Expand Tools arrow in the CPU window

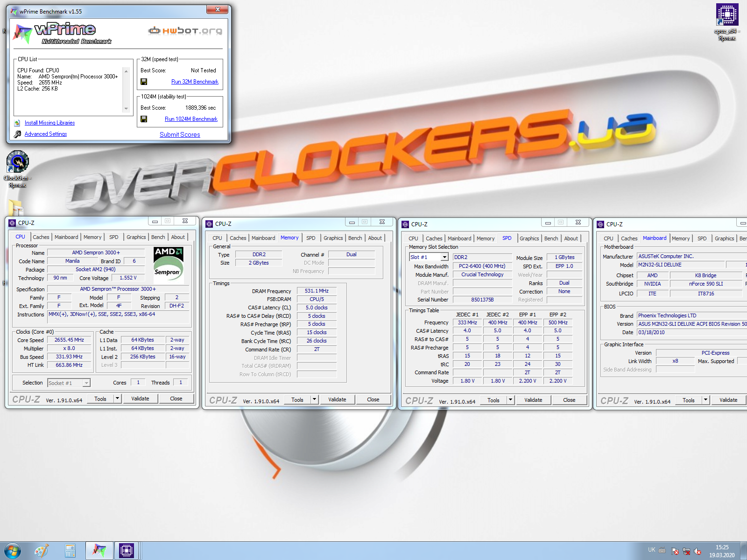click(118, 399)
